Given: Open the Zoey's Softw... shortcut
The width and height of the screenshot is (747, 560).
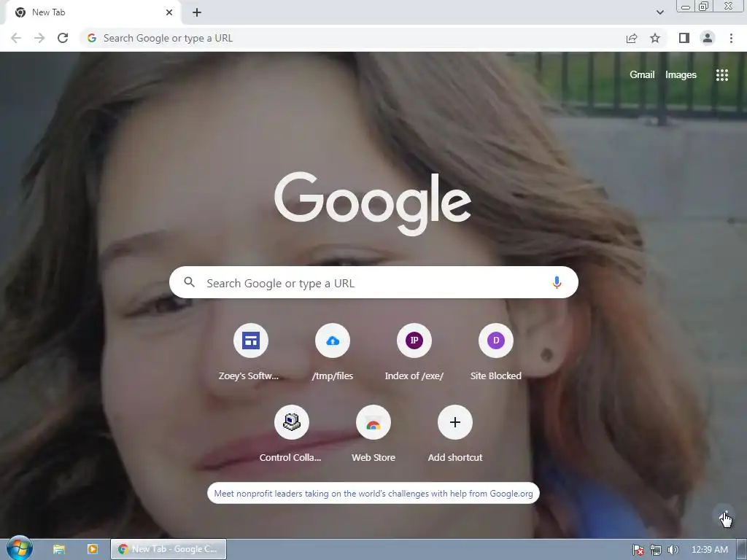Looking at the screenshot, I should point(251,352).
